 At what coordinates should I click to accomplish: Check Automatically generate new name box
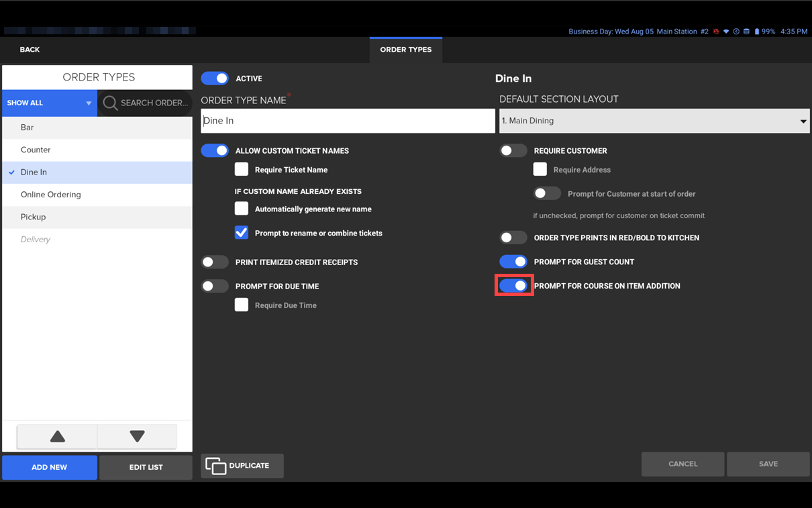coord(242,209)
